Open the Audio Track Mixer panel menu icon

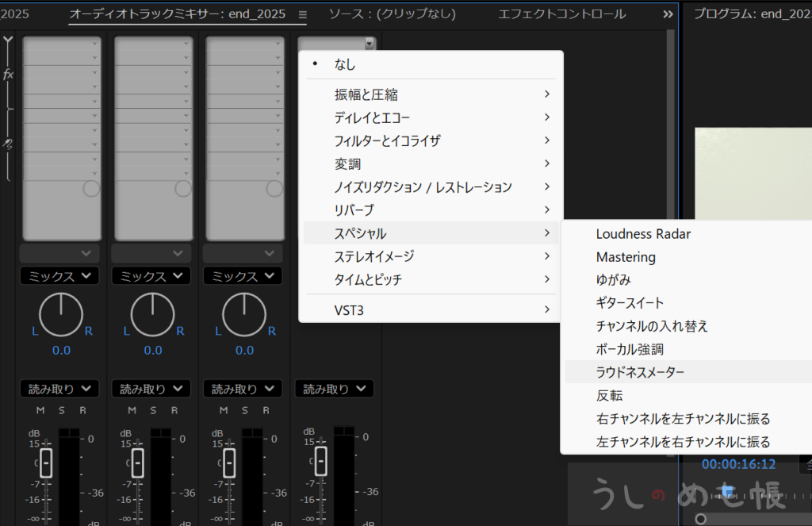click(x=302, y=14)
